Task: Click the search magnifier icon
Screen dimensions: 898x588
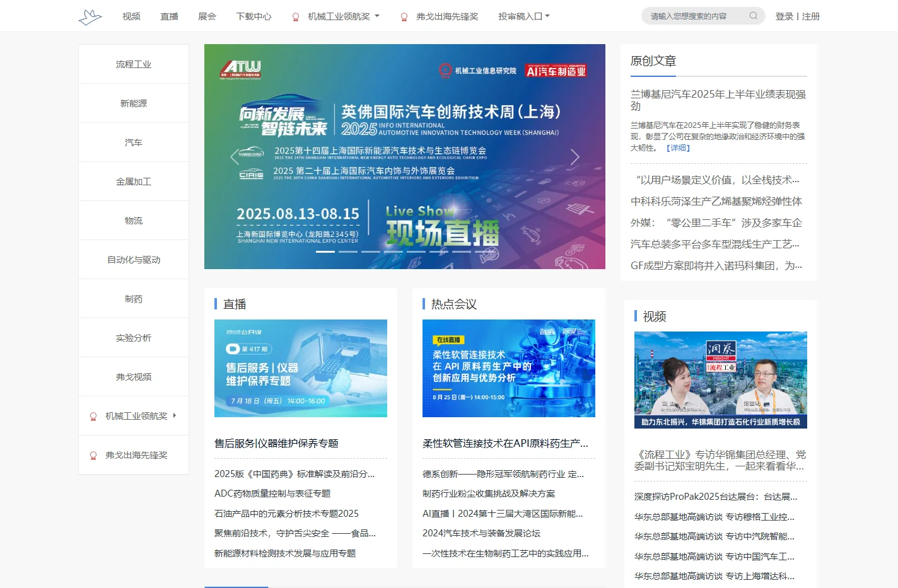Action: point(753,16)
